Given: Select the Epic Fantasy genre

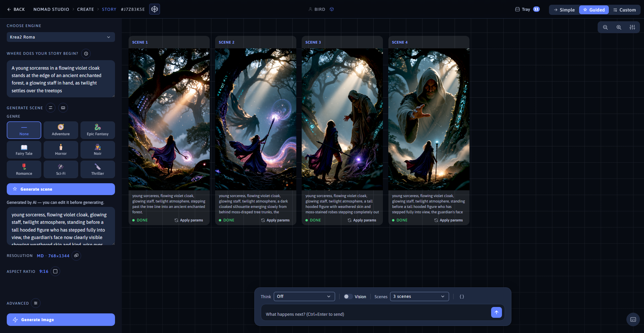Looking at the screenshot, I should click(x=98, y=130).
